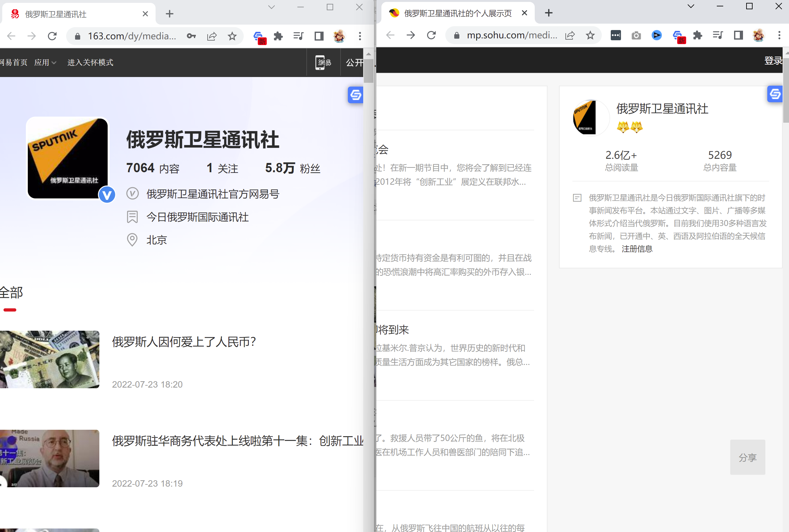Screen dimensions: 789x532
Task: Click the sohu page vertical scrollbar thumb
Action: tap(786, 90)
